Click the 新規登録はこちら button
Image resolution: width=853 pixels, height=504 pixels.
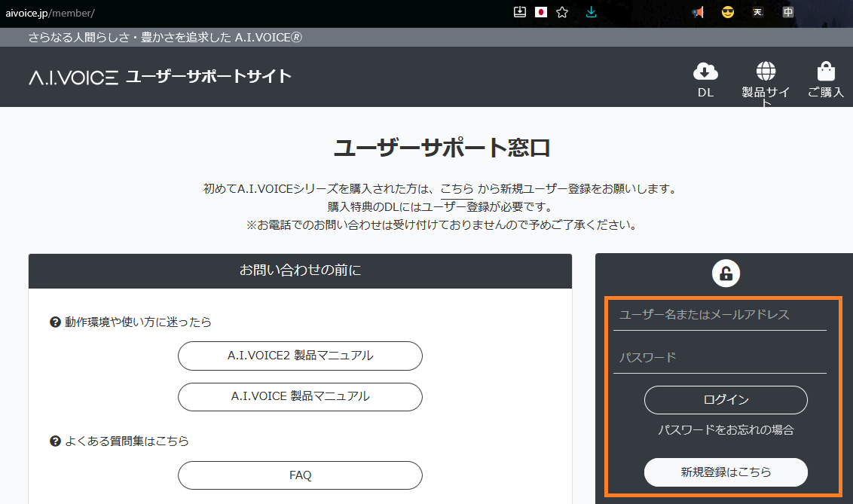pos(726,472)
